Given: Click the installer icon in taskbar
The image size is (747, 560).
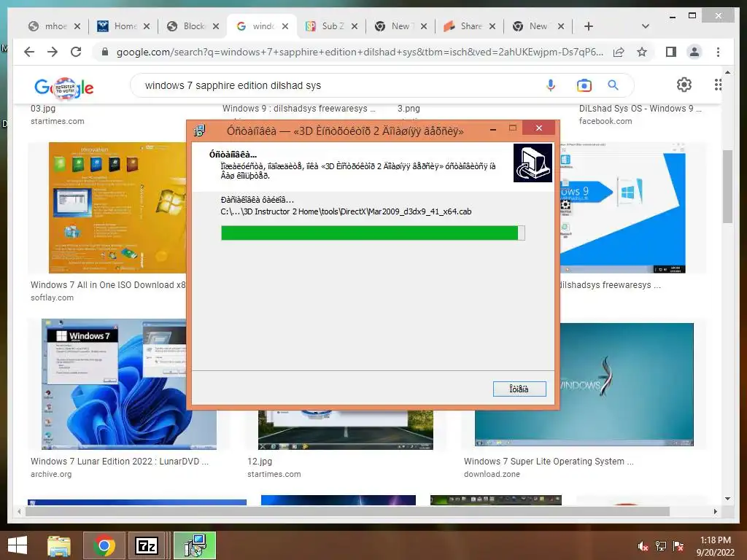Looking at the screenshot, I should click(194, 545).
